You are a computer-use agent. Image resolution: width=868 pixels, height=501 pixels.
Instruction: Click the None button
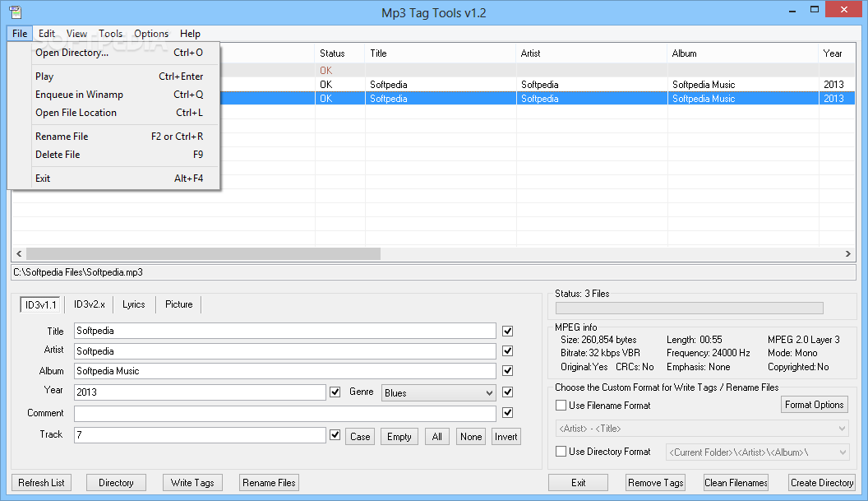[x=471, y=437]
